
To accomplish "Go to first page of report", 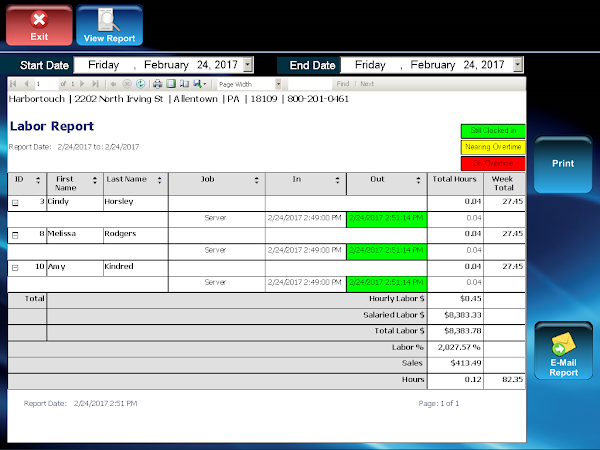I will pos(14,84).
